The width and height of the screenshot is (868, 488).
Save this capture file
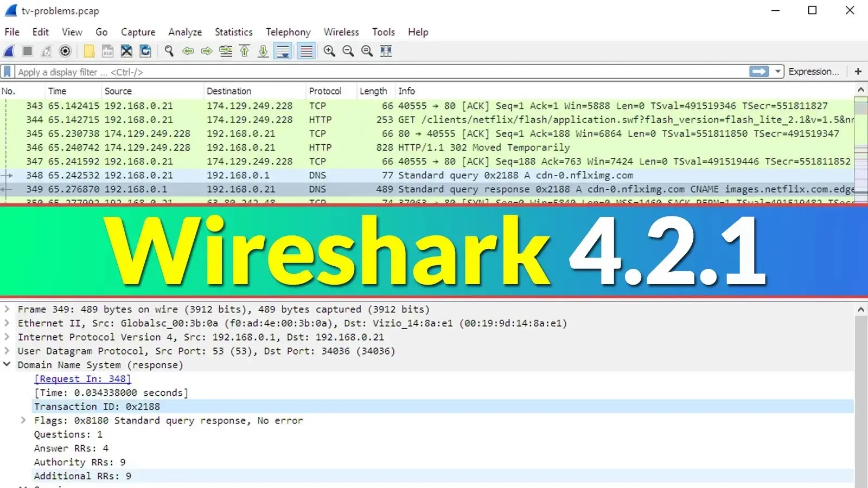[x=107, y=51]
